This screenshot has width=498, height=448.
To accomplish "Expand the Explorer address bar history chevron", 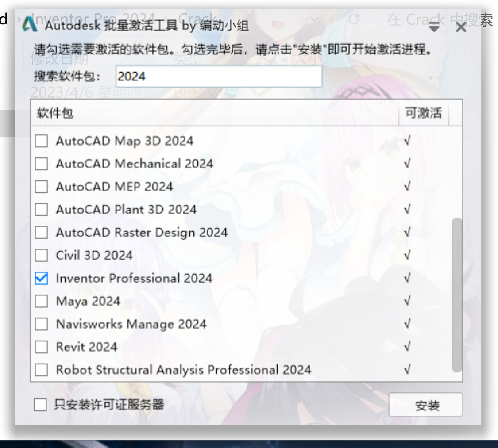I will pyautogui.click(x=315, y=19).
